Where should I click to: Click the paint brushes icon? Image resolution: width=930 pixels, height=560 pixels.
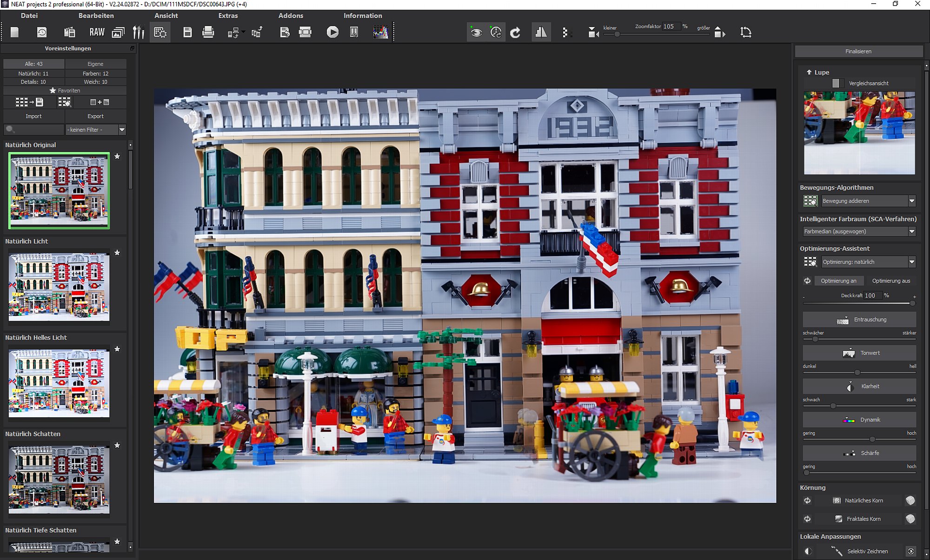click(x=139, y=32)
